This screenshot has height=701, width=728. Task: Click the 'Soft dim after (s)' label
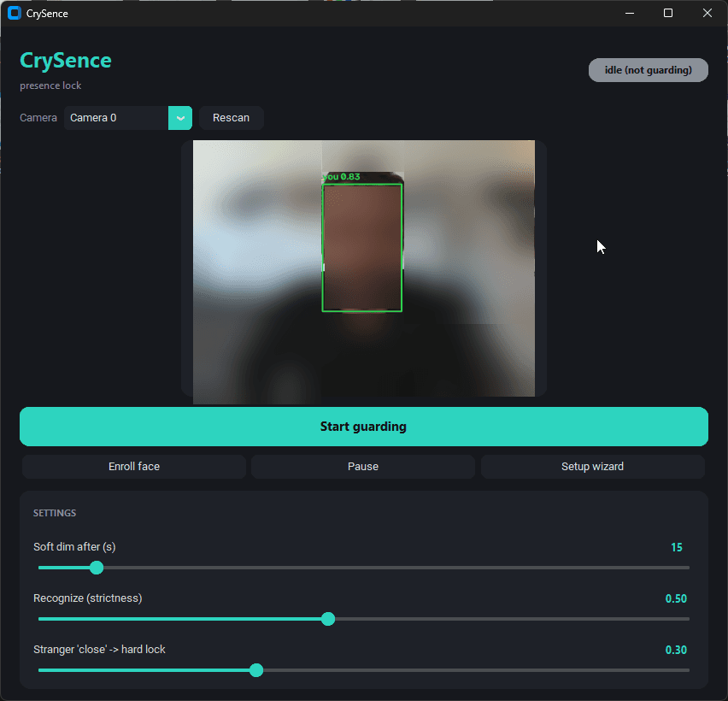point(74,547)
